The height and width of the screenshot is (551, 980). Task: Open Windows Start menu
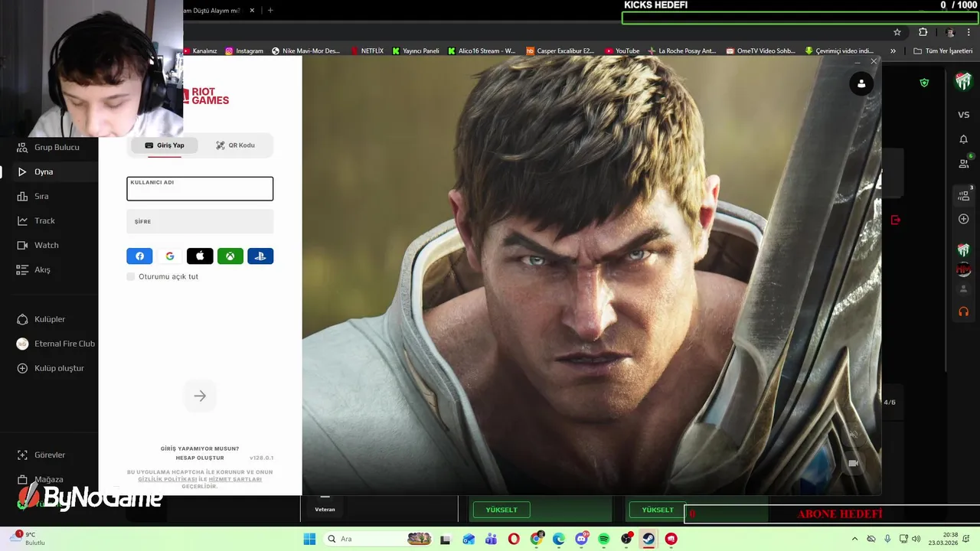309,539
